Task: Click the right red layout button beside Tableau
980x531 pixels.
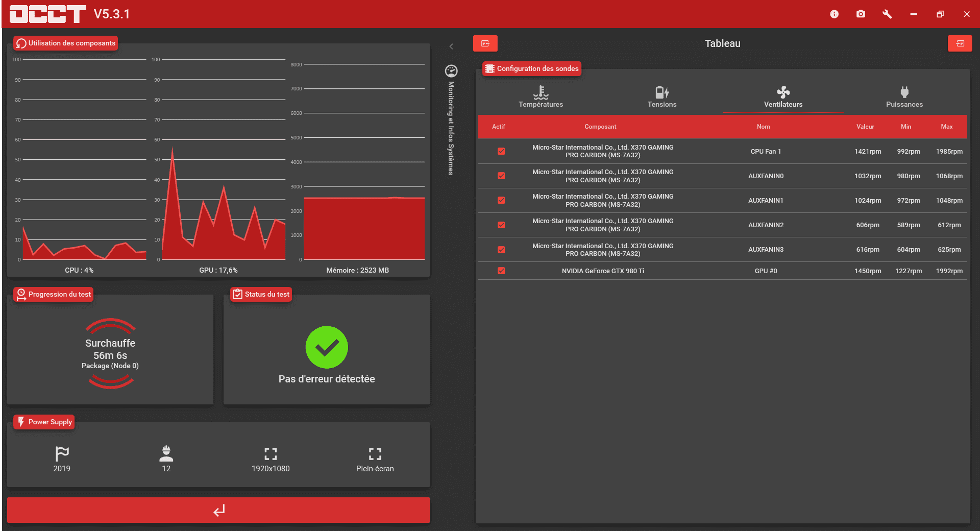Action: (960, 43)
